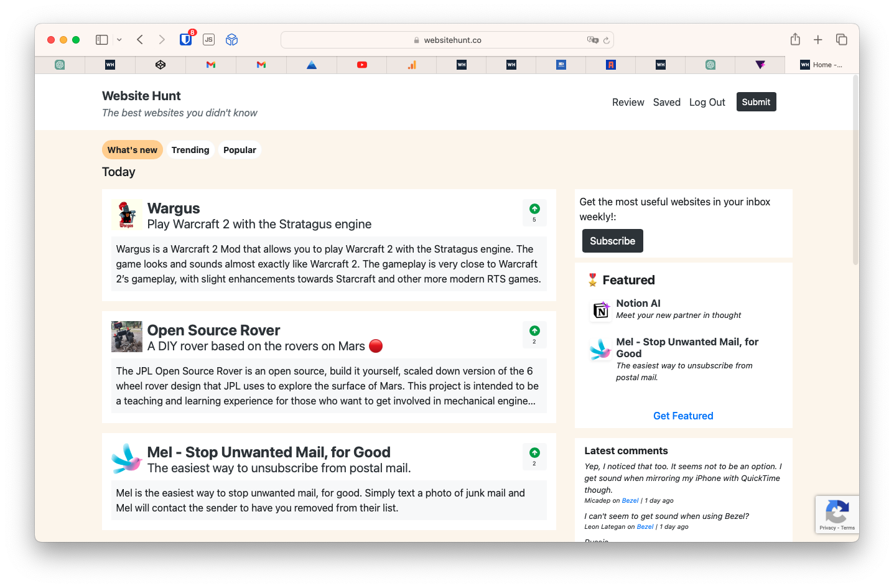Screen dimensions: 894x588
Task: Click the Get Featured link
Action: click(x=683, y=416)
